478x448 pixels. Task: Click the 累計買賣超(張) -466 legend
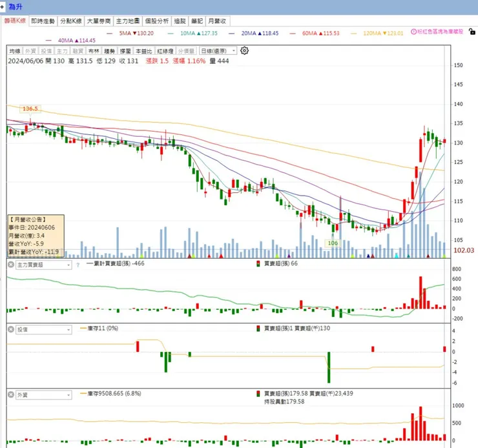pos(116,264)
